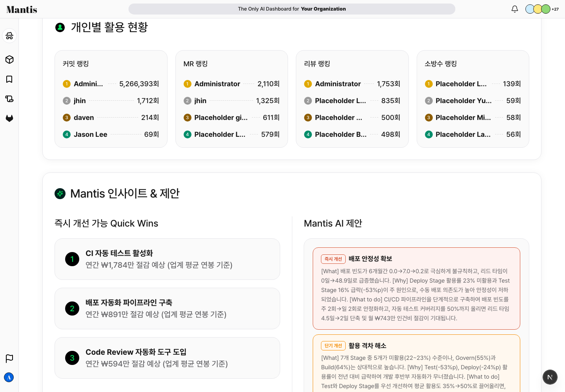Select the MR 랭킹 row with 579회
565x392 pixels.
(231, 134)
